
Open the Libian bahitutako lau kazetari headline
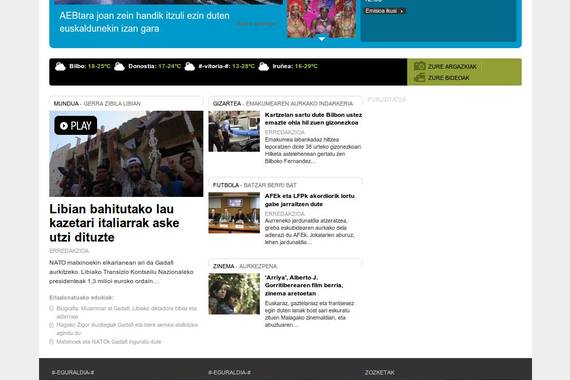(x=114, y=223)
